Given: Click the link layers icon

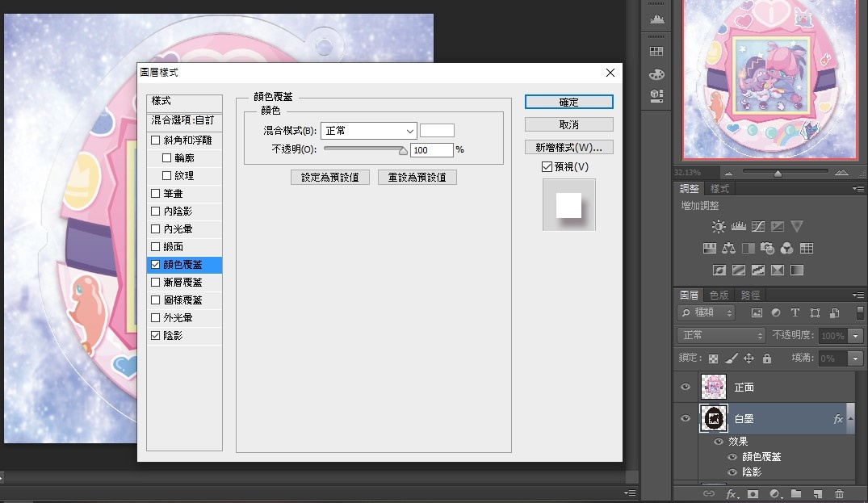Looking at the screenshot, I should coord(709,493).
